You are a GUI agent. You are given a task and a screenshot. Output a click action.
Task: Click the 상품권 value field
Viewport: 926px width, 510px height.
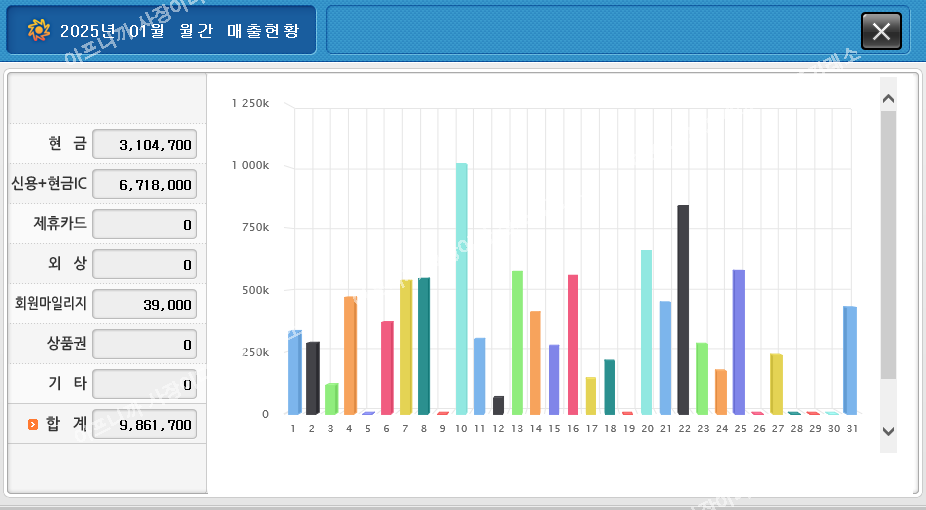click(144, 345)
